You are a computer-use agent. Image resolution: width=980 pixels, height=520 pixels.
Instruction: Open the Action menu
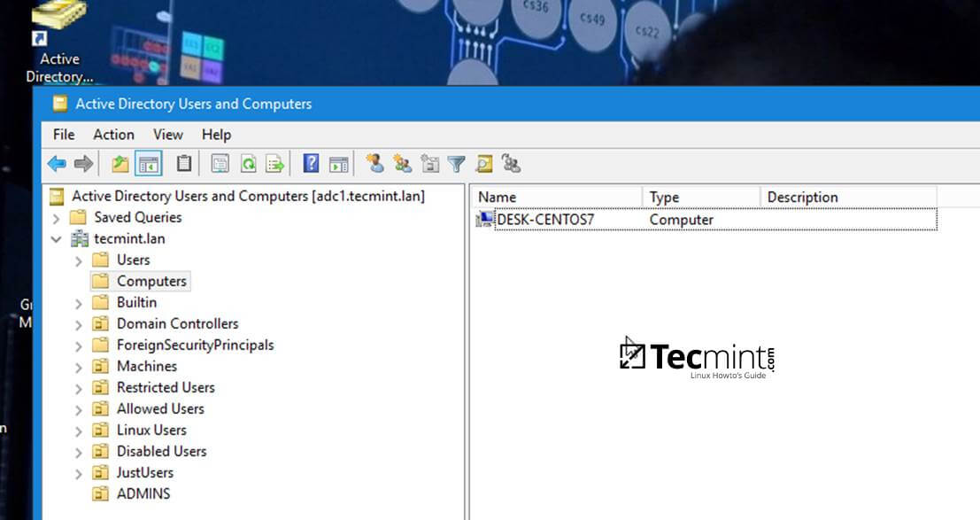point(113,135)
